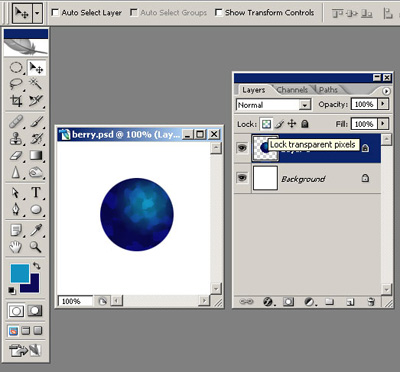Reset default foreground and background colors
Screen dimensions: 400x372
tap(12, 290)
